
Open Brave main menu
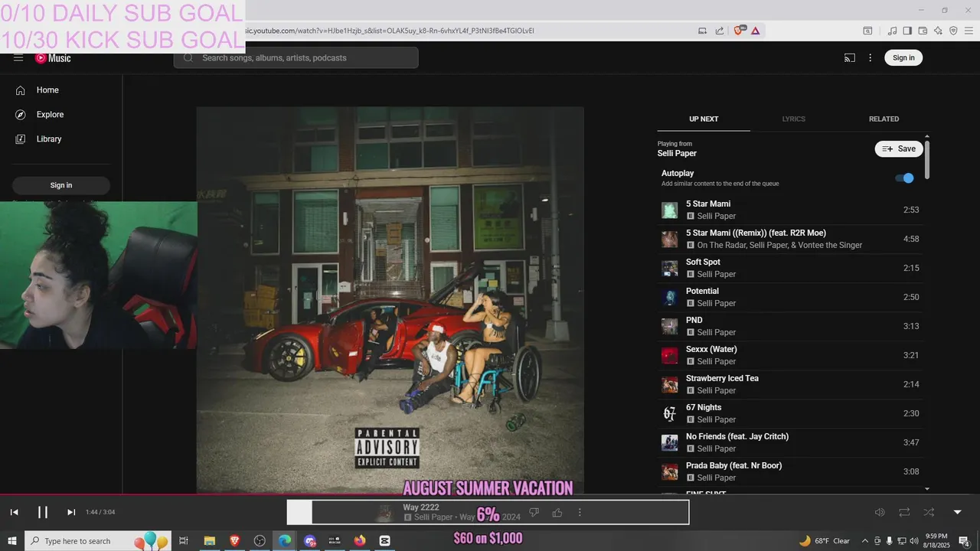(x=969, y=31)
